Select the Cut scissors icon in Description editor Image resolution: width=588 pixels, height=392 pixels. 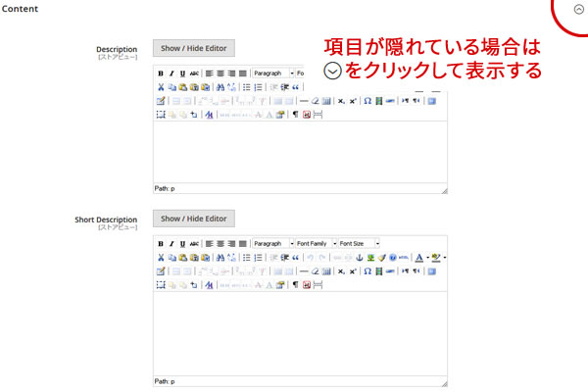click(161, 87)
